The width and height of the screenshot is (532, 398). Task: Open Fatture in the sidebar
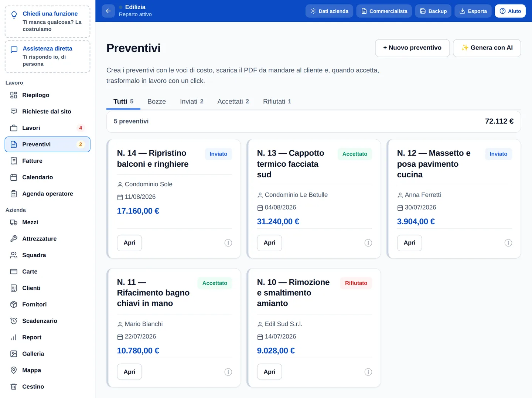pyautogui.click(x=47, y=161)
